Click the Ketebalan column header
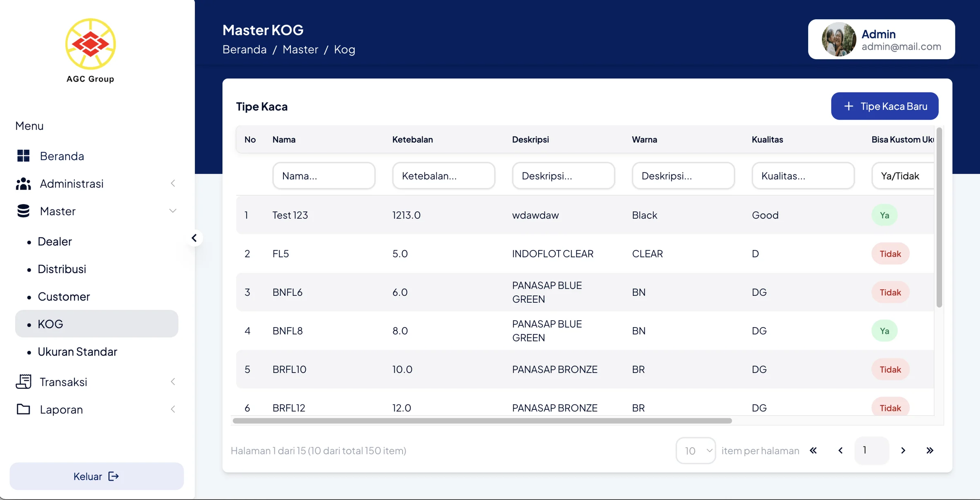This screenshot has height=500, width=980. click(412, 139)
